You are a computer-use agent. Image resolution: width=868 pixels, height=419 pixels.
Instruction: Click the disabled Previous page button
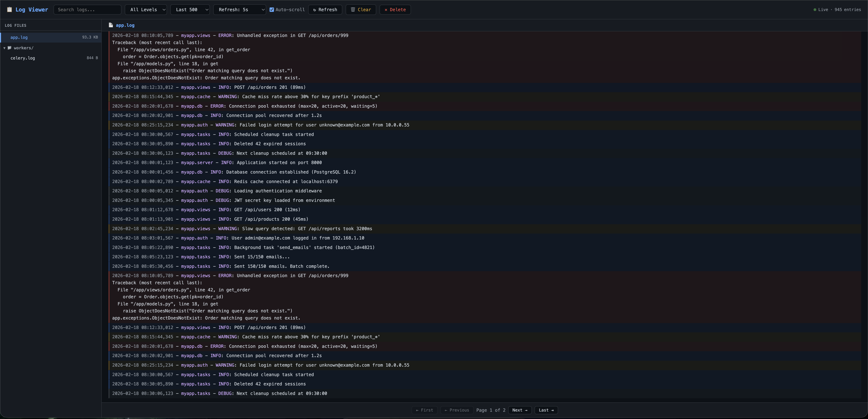tap(457, 410)
